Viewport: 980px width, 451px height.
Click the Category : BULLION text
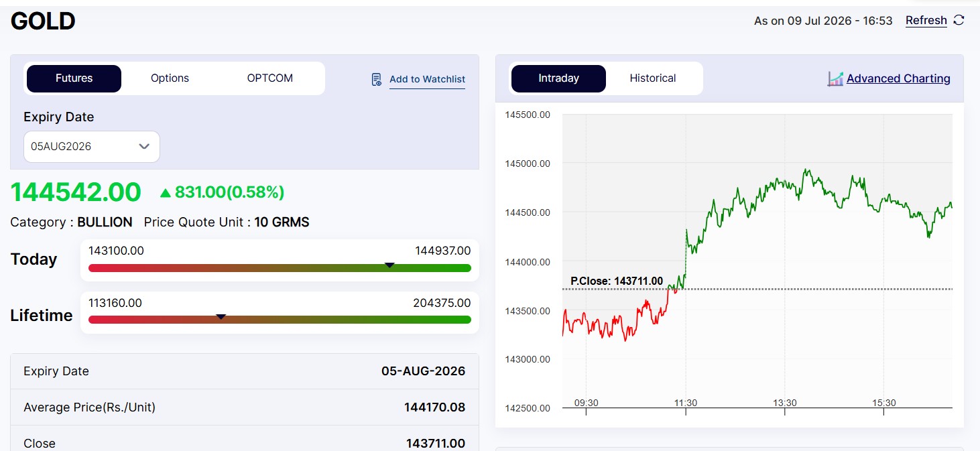pos(71,222)
